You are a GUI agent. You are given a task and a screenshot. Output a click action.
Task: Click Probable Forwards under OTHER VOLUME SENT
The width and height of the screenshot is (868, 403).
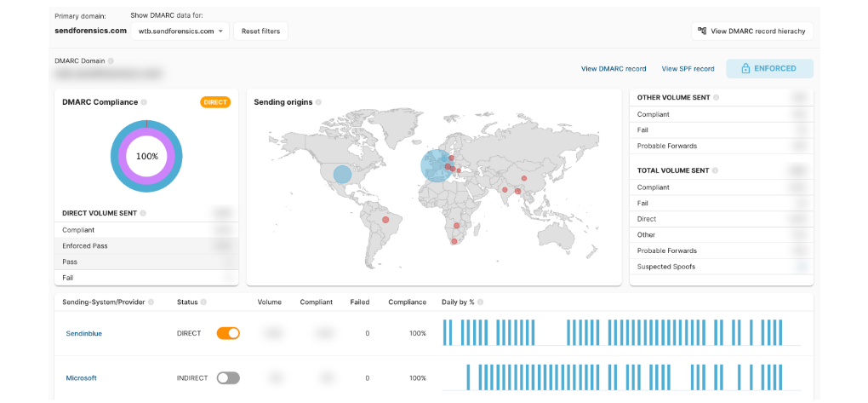(722, 146)
